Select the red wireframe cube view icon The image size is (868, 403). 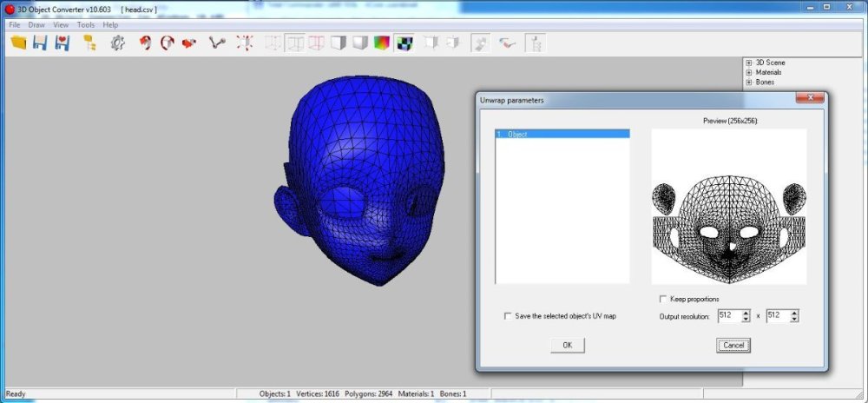pos(317,43)
